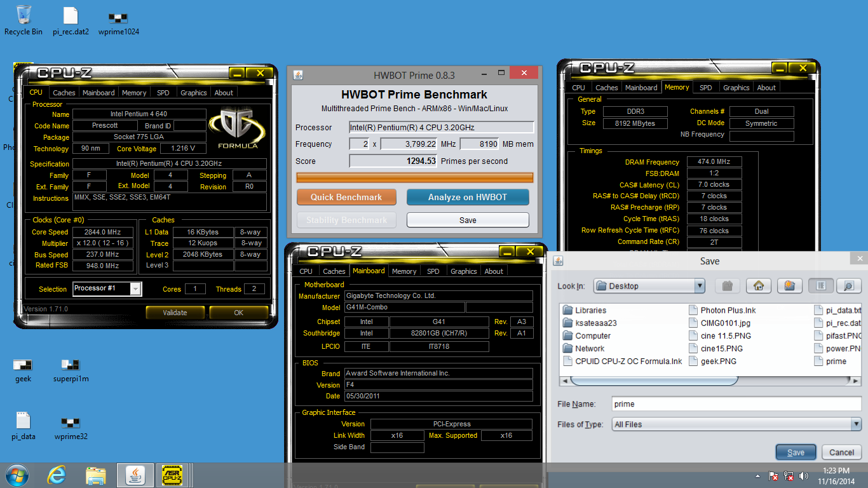868x488 pixels.
Task: Open File Explorer from the taskbar
Action: click(x=96, y=475)
